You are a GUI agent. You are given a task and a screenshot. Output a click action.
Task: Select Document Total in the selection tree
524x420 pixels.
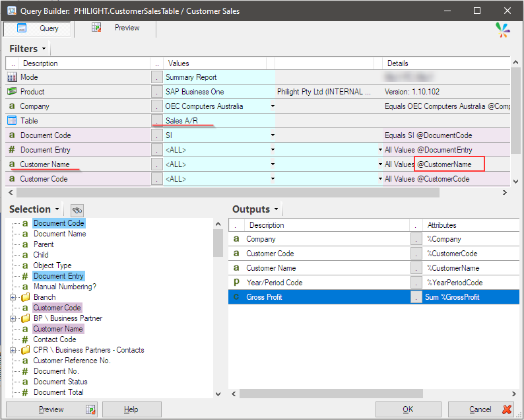[59, 392]
